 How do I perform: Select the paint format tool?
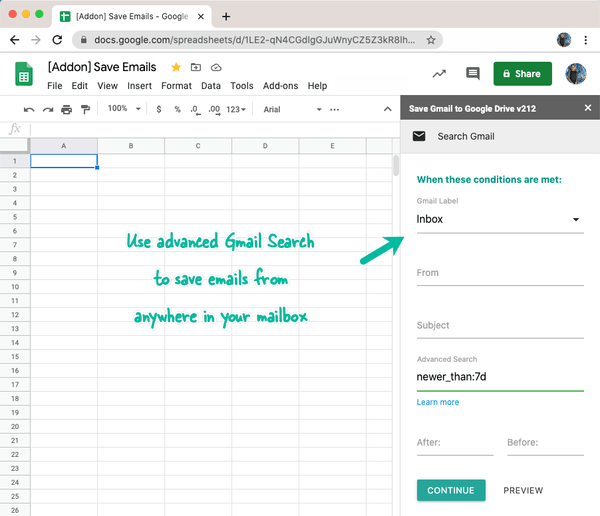(85, 110)
